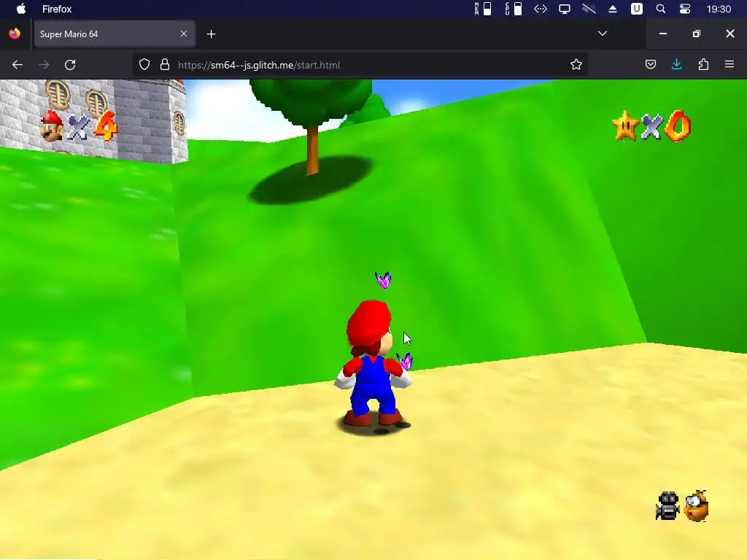The height and width of the screenshot is (560, 747).
Task: Click Mario in the game view
Action: (372, 365)
